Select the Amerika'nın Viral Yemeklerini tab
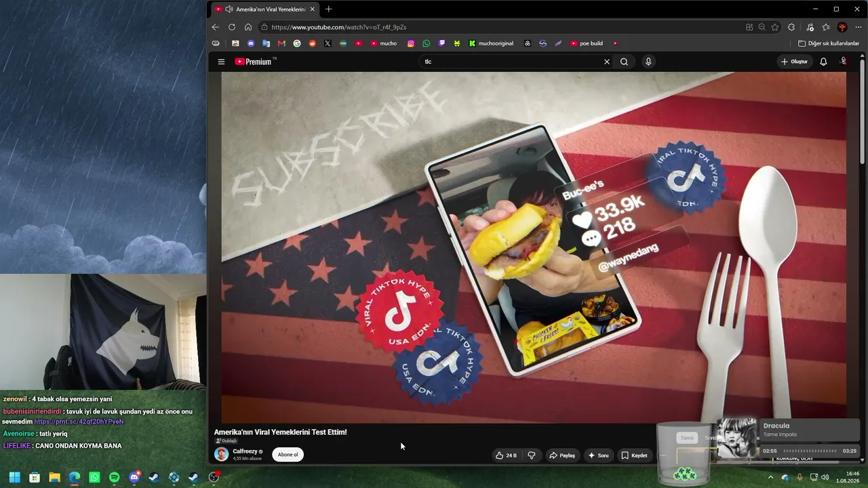 (x=264, y=9)
